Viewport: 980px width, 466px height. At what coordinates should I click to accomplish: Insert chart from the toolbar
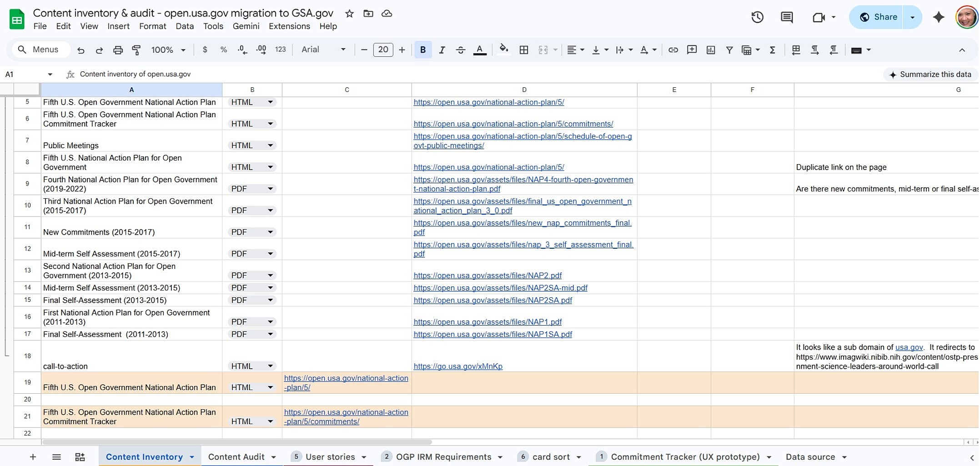[711, 50]
